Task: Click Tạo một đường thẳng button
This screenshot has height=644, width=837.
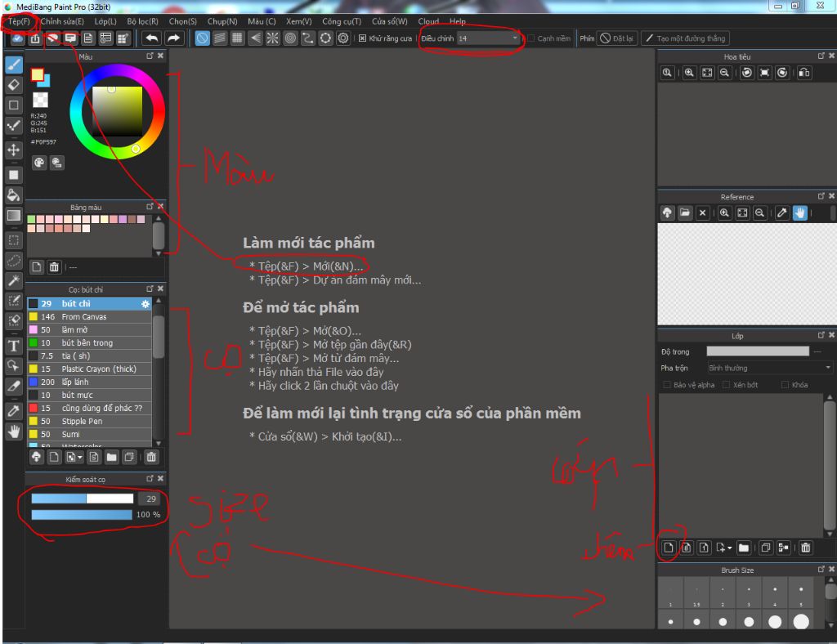Action: [686, 38]
